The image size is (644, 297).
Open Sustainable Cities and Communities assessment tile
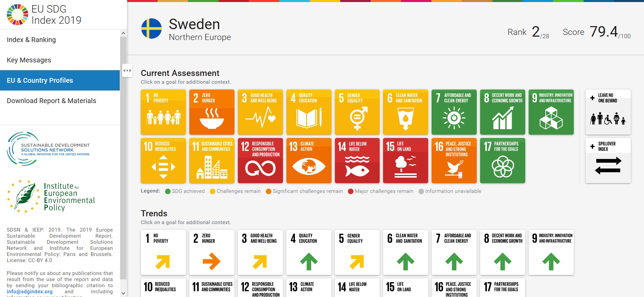coord(212,161)
